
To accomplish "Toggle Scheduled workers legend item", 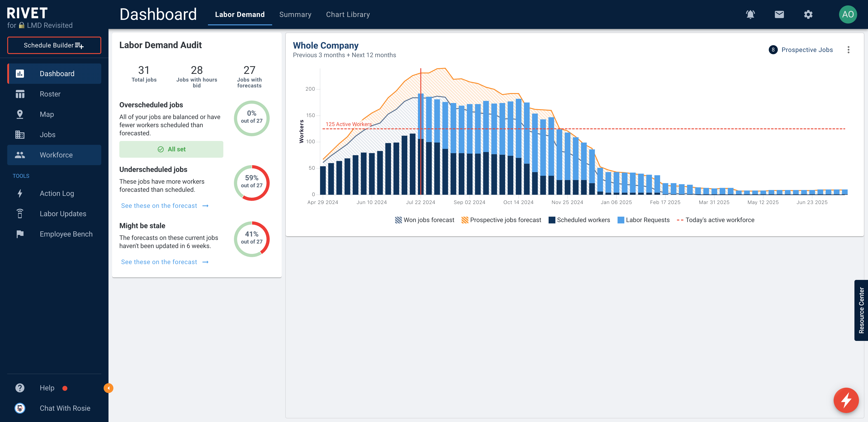I will [x=579, y=220].
